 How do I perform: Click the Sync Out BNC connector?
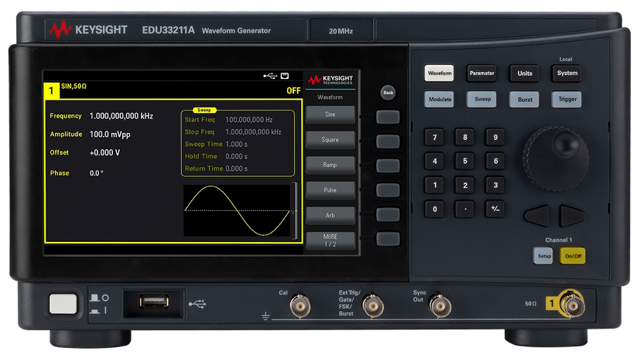440,306
